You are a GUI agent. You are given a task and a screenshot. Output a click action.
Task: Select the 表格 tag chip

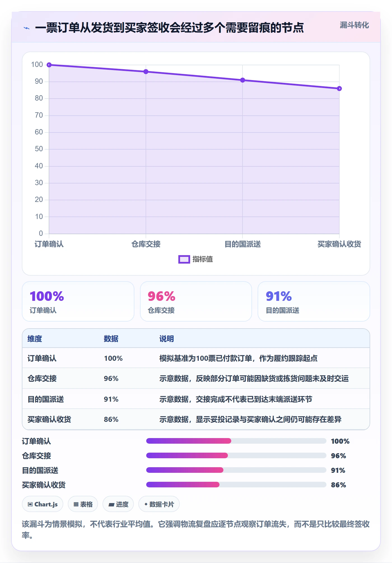(83, 504)
